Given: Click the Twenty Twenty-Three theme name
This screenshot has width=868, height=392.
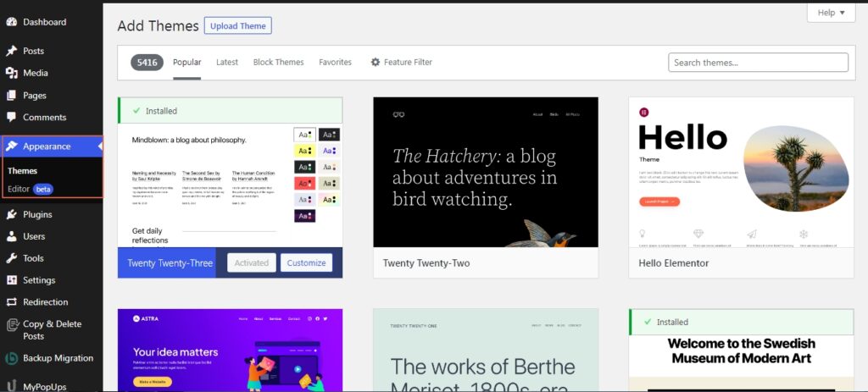Looking at the screenshot, I should pos(170,263).
